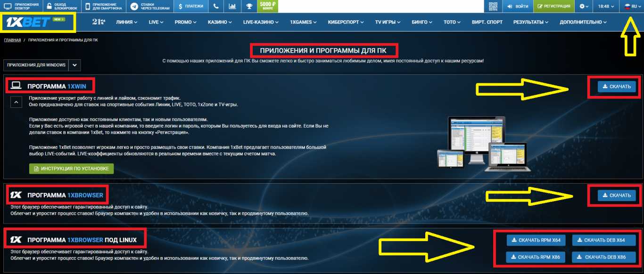Viewport: 644px width, 274px height.
Task: Open the settings gear dropdown
Action: [584, 6]
